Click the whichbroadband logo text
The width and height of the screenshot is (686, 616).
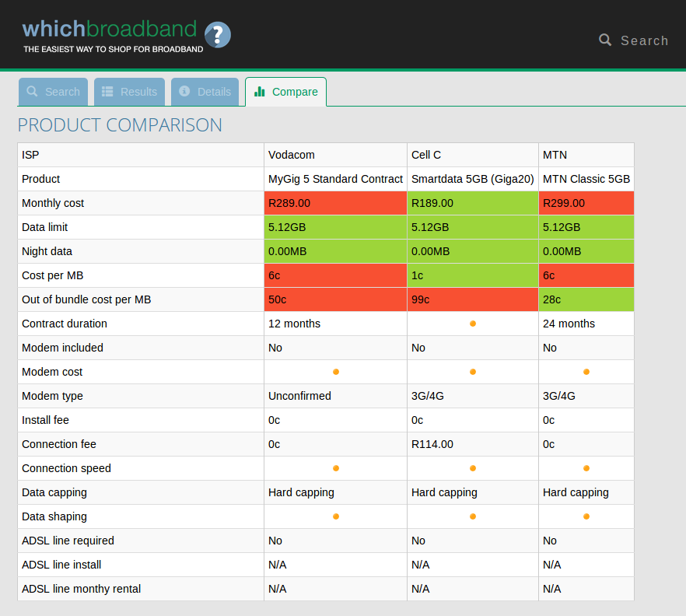[109, 30]
